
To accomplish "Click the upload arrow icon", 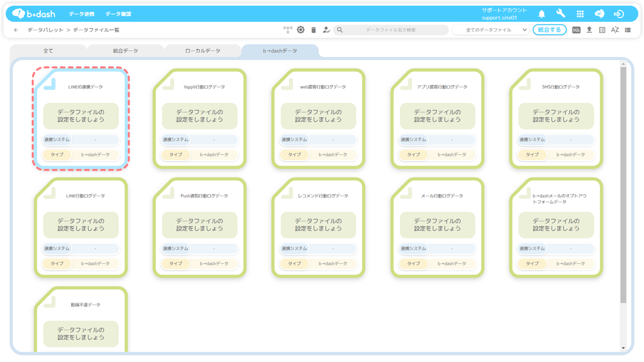I will pyautogui.click(x=589, y=30).
